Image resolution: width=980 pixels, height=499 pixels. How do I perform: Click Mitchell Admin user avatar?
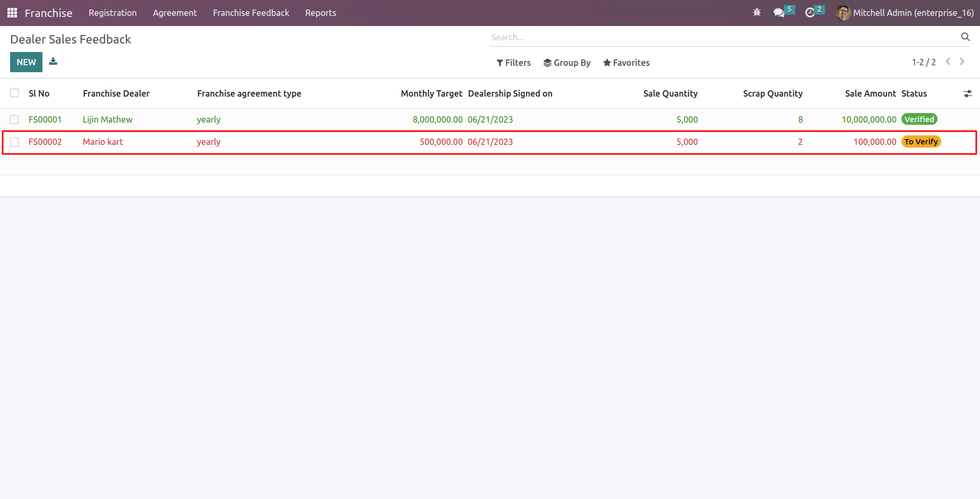pyautogui.click(x=843, y=13)
